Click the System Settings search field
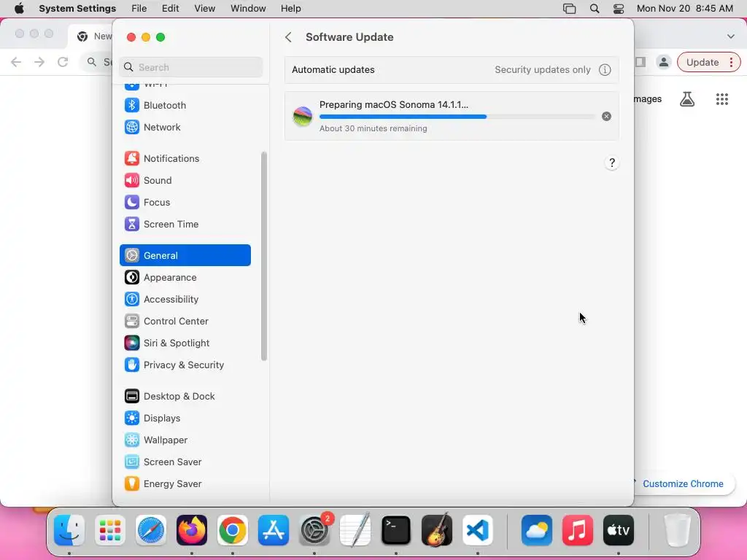The height and width of the screenshot is (560, 747). tap(190, 67)
